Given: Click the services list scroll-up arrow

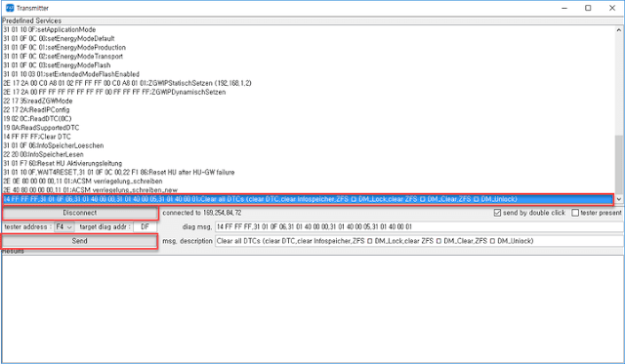Looking at the screenshot, I should 618,30.
